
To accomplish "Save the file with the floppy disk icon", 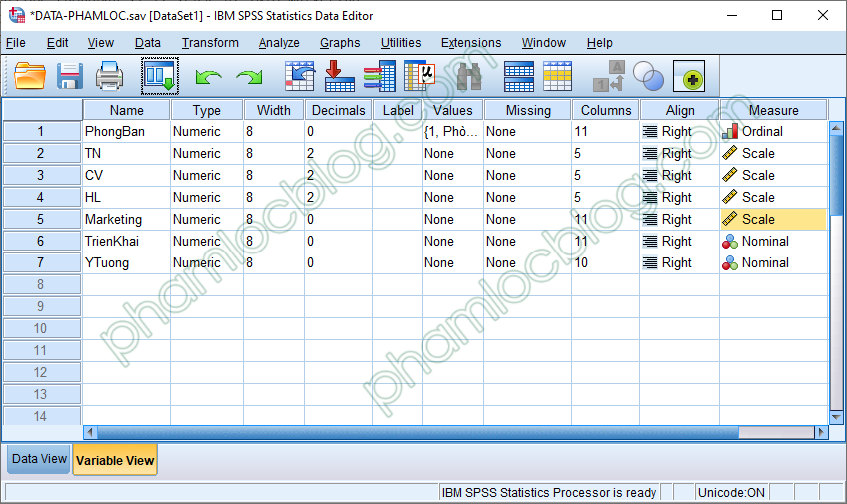I will click(x=69, y=76).
